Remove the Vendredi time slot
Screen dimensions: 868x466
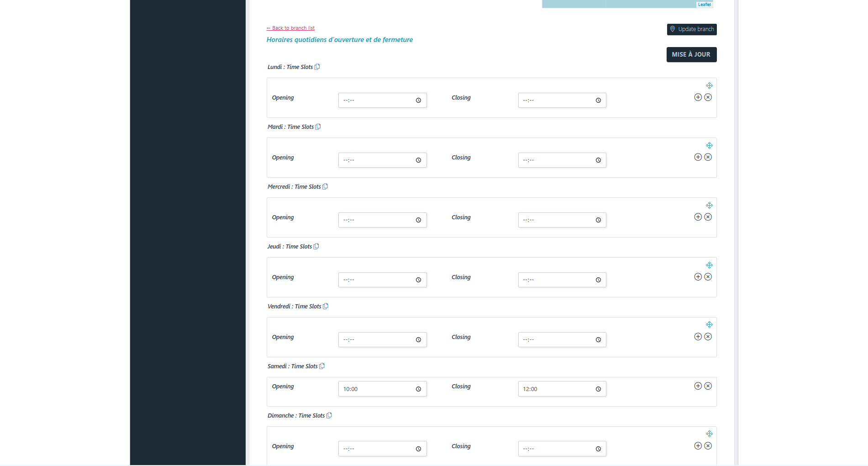click(x=708, y=336)
